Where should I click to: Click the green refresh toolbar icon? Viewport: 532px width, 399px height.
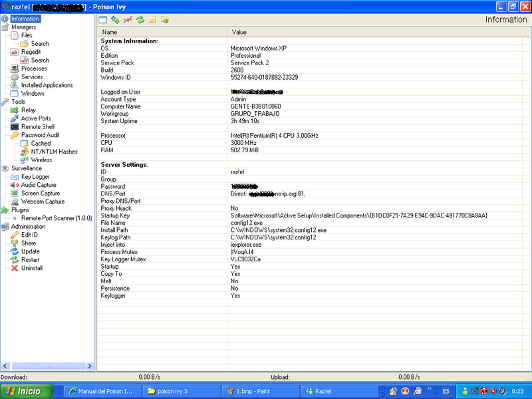140,20
